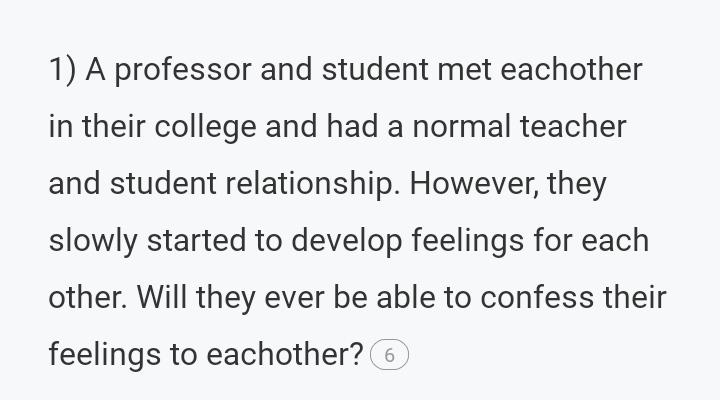
Task: Place cursor on the word "met"
Action: coord(464,70)
